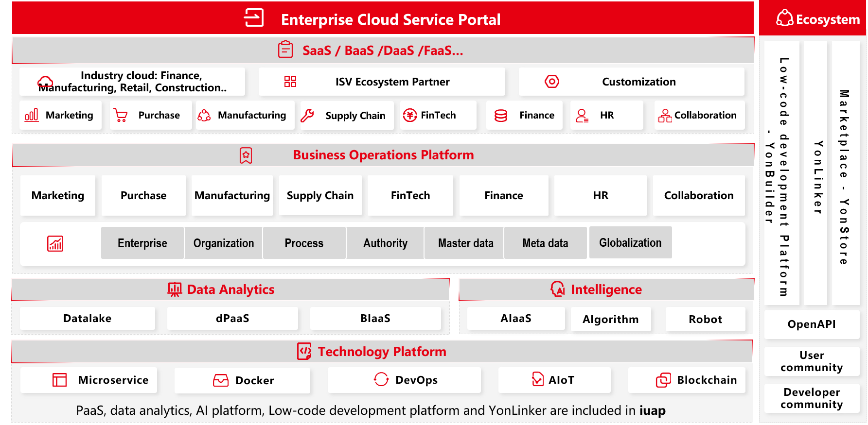
Task: Click the SaaS clipboard icon
Action: [285, 50]
